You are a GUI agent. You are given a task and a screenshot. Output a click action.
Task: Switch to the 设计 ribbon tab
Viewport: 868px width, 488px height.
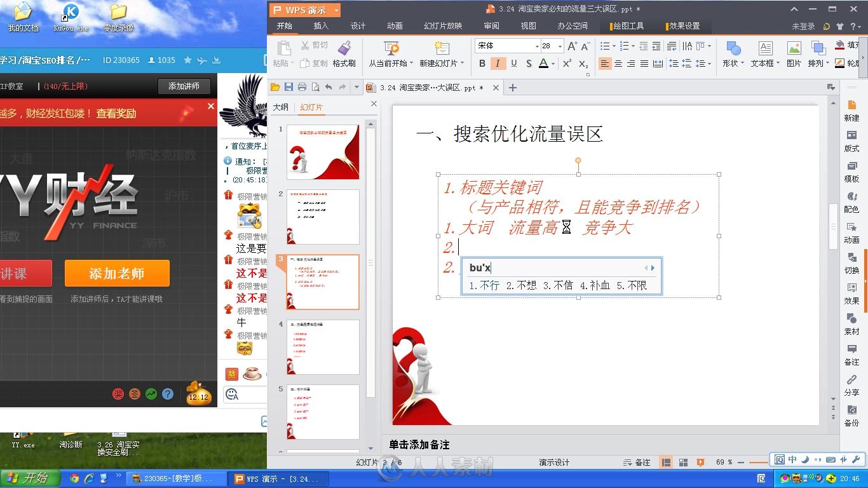[358, 26]
